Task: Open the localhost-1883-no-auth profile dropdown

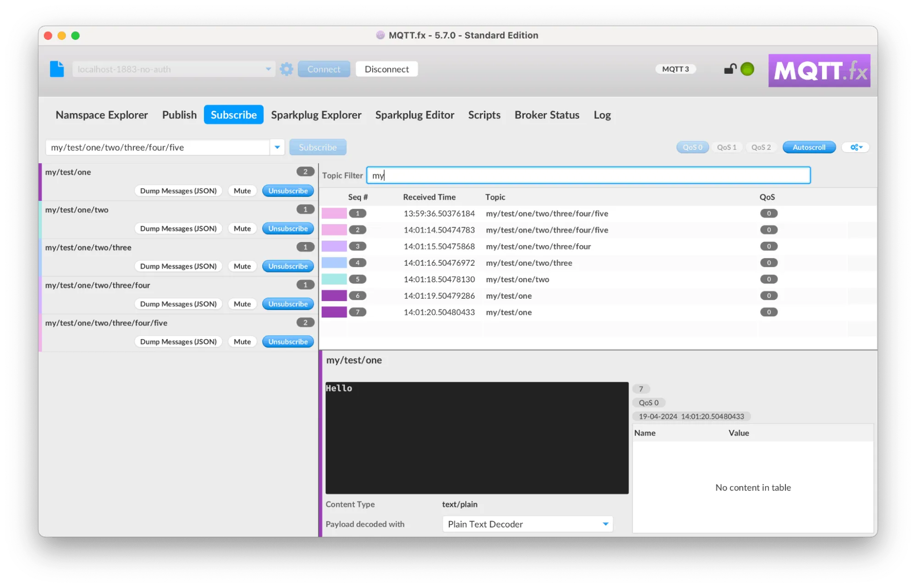Action: [x=268, y=69]
